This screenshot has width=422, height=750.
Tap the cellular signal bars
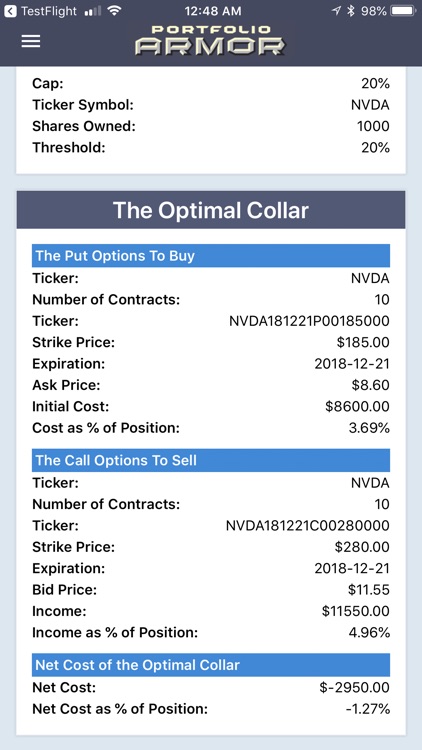(92, 11)
